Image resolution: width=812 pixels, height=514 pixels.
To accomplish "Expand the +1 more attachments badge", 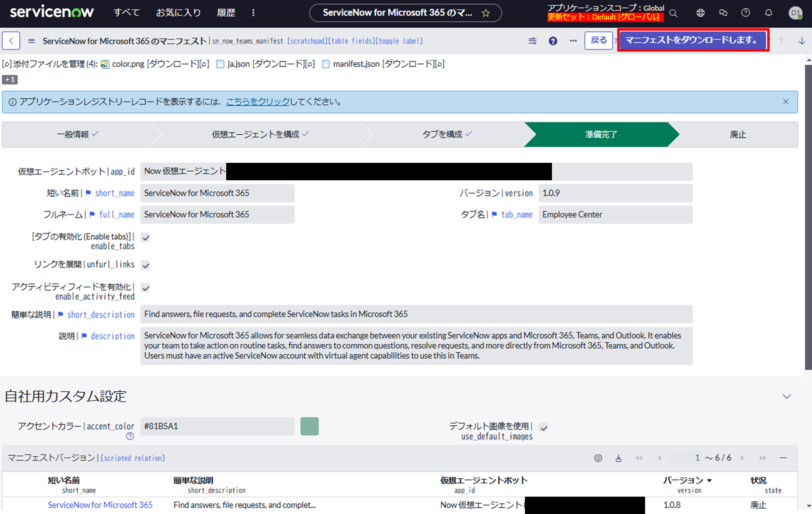I will pos(10,80).
